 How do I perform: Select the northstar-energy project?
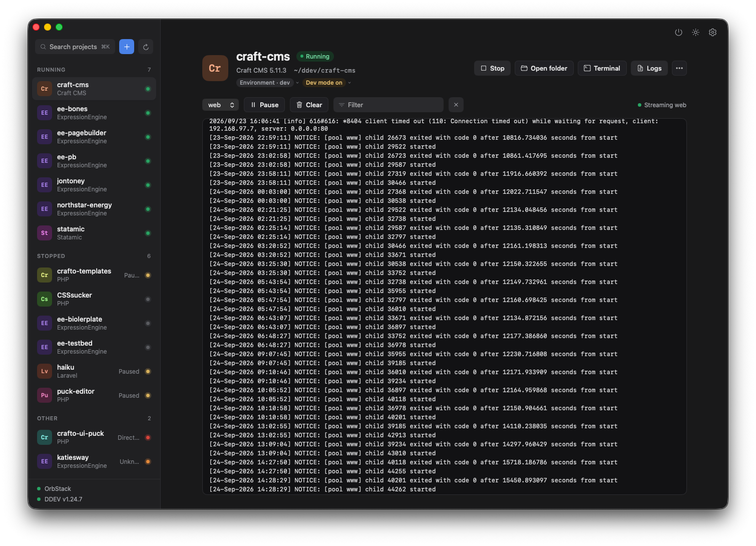94,209
